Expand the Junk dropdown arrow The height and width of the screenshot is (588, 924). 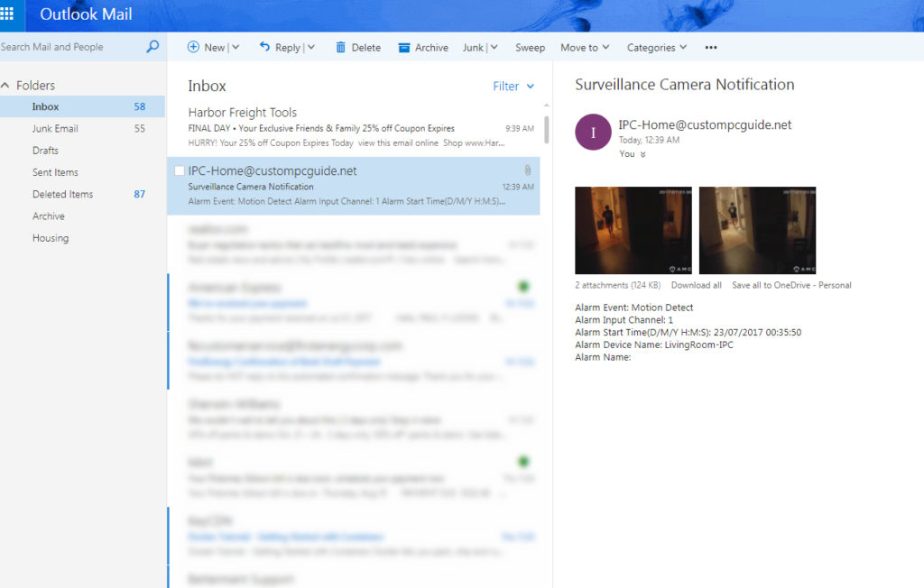point(494,47)
